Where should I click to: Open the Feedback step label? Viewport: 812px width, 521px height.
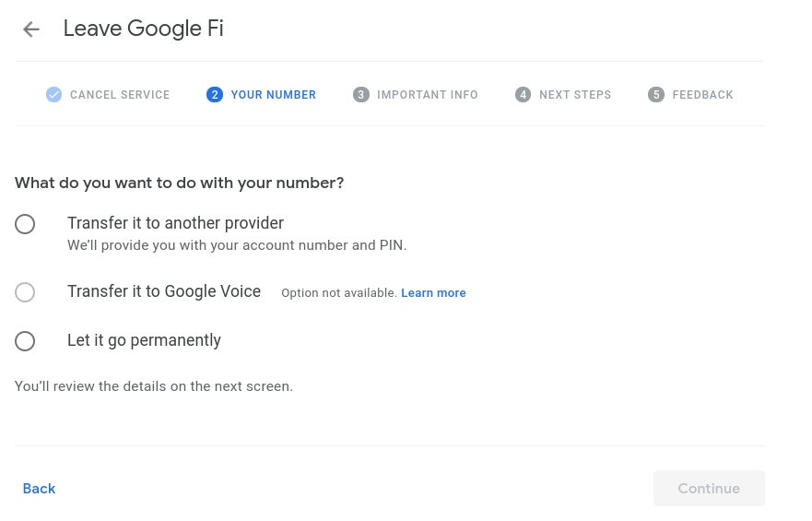702,95
